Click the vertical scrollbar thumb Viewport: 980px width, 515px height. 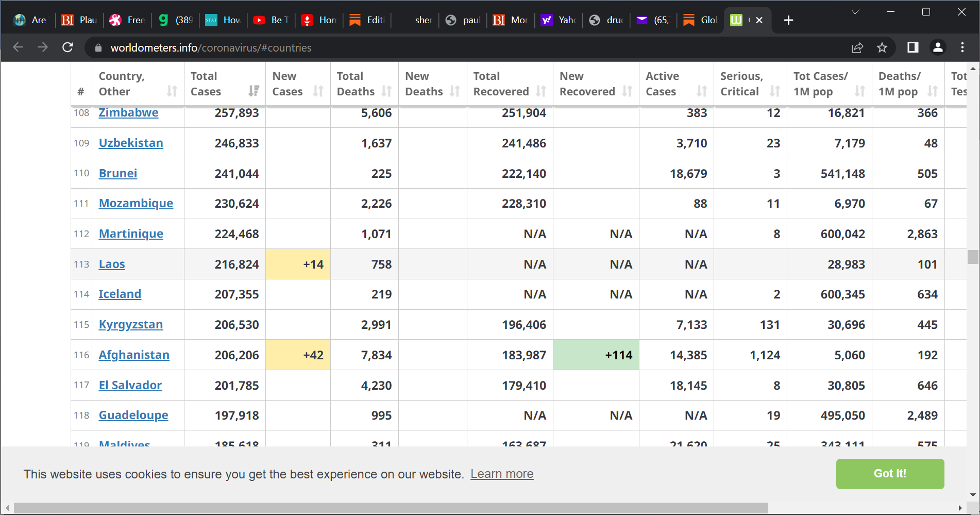pos(973,257)
